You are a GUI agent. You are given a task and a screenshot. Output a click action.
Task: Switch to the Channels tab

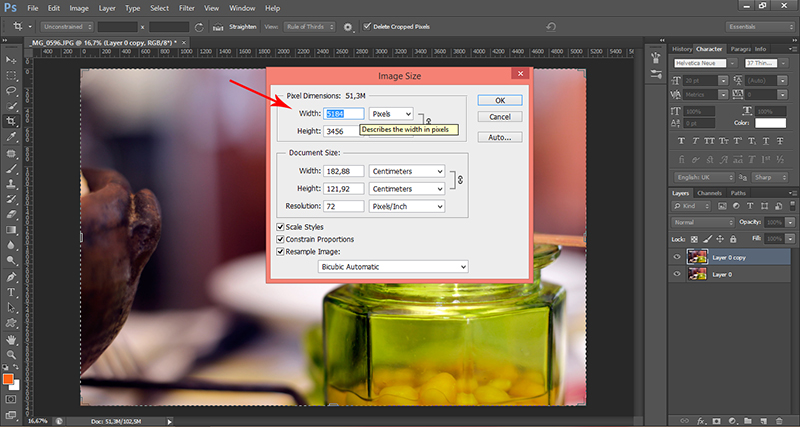(709, 193)
